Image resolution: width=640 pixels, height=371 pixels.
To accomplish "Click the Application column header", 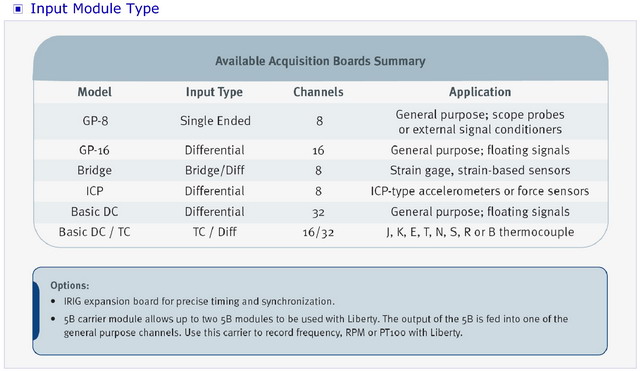I will click(480, 92).
